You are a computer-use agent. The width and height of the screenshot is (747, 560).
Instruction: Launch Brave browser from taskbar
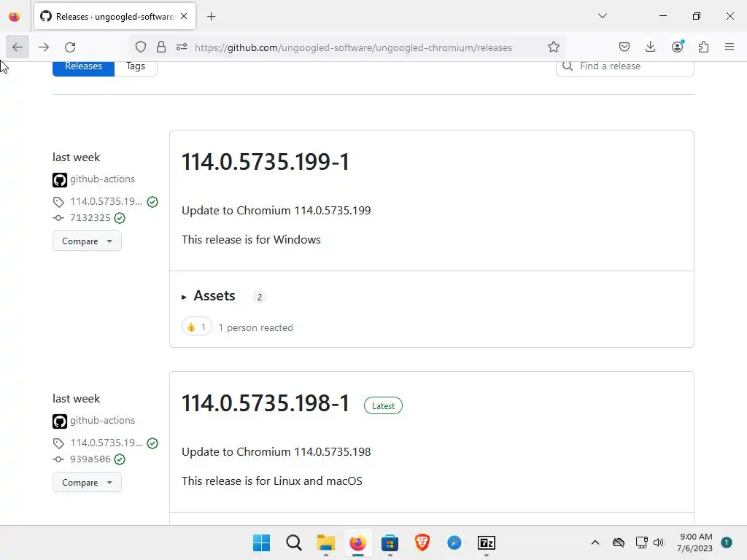point(422,542)
